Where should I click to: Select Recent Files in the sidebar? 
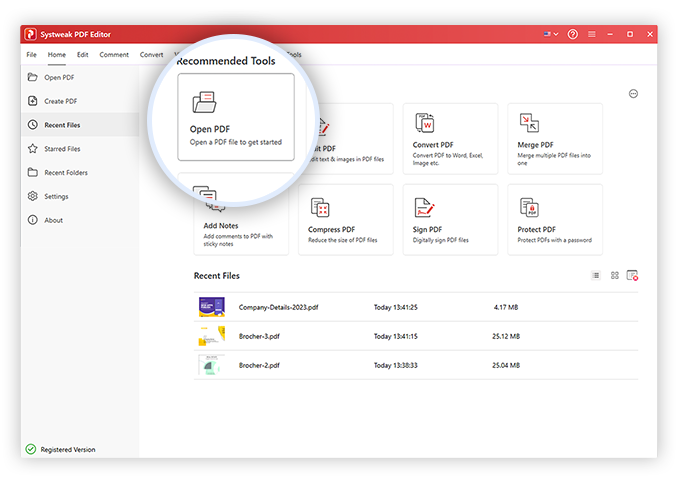(80, 125)
